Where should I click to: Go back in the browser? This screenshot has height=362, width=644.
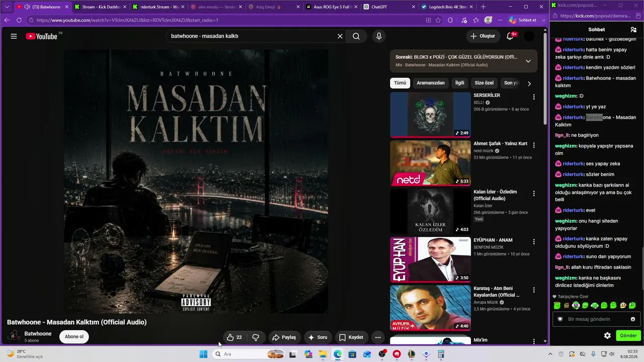coord(7,20)
